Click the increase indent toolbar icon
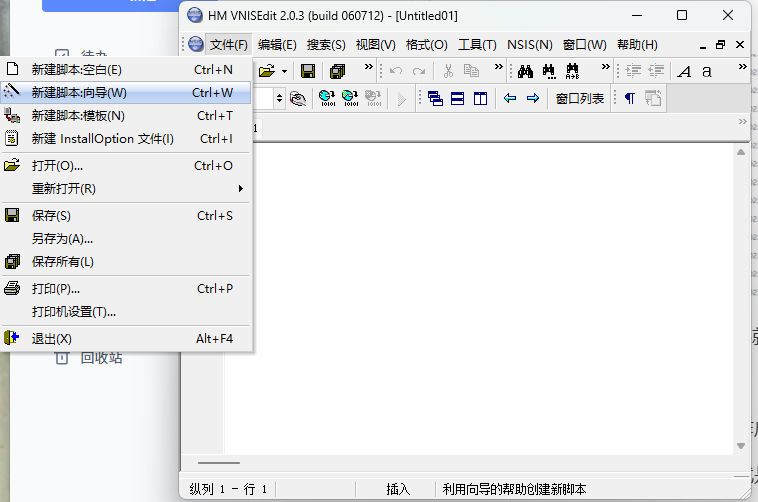 633,71
